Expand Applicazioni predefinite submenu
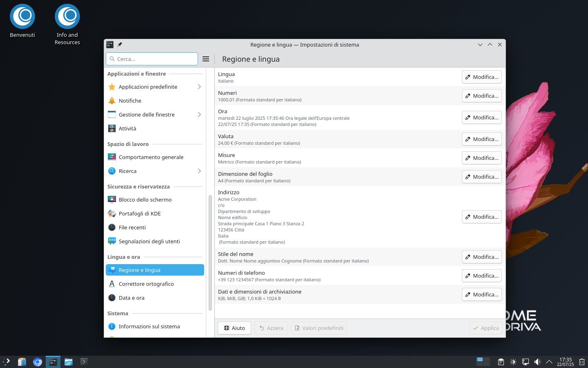This screenshot has height=368, width=588. pyautogui.click(x=199, y=87)
